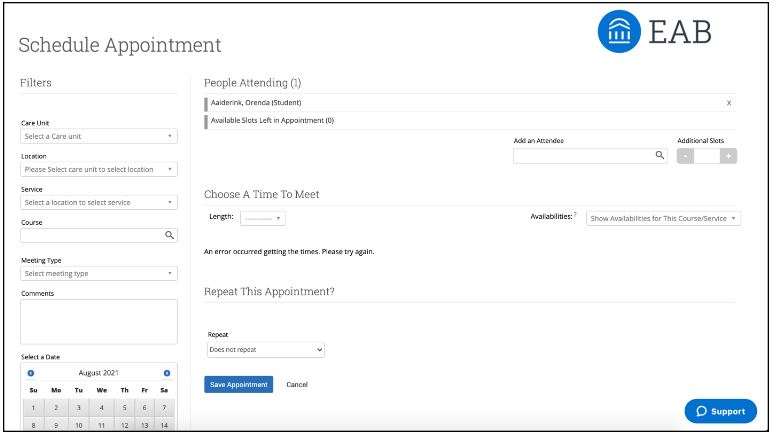Expand the Location dropdown
Image resolution: width=774 pixels, height=436 pixels.
[x=98, y=169]
